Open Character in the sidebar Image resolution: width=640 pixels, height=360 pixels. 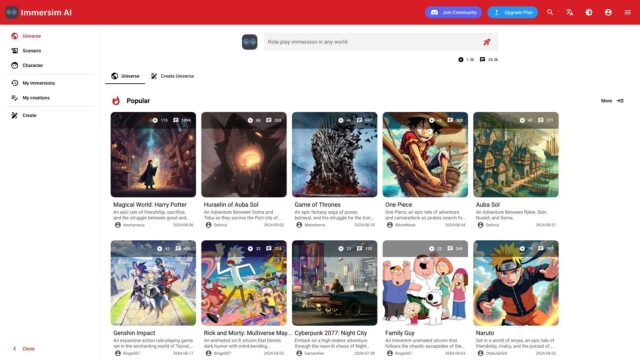point(51,65)
